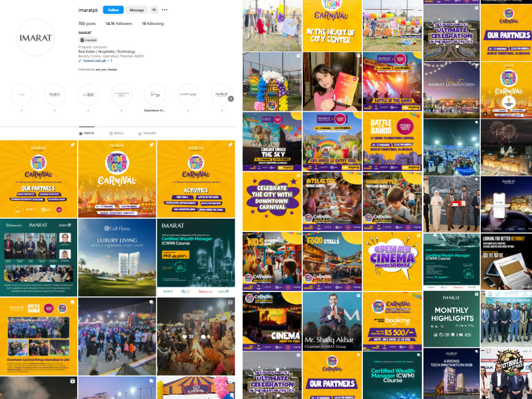Open the Imarat Downtown skyline logo post
Viewport: 532px width, 399px height.
(452, 90)
